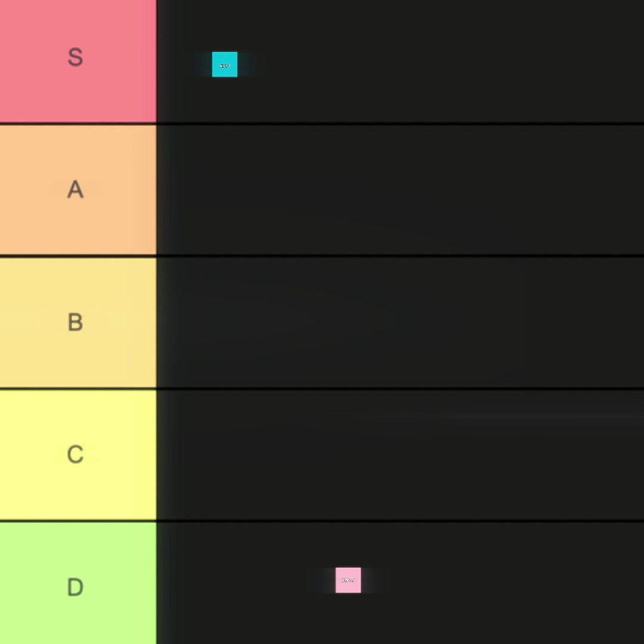Viewport: 644px width, 644px height.
Task: Click the orange A tier label
Action: 78,190
